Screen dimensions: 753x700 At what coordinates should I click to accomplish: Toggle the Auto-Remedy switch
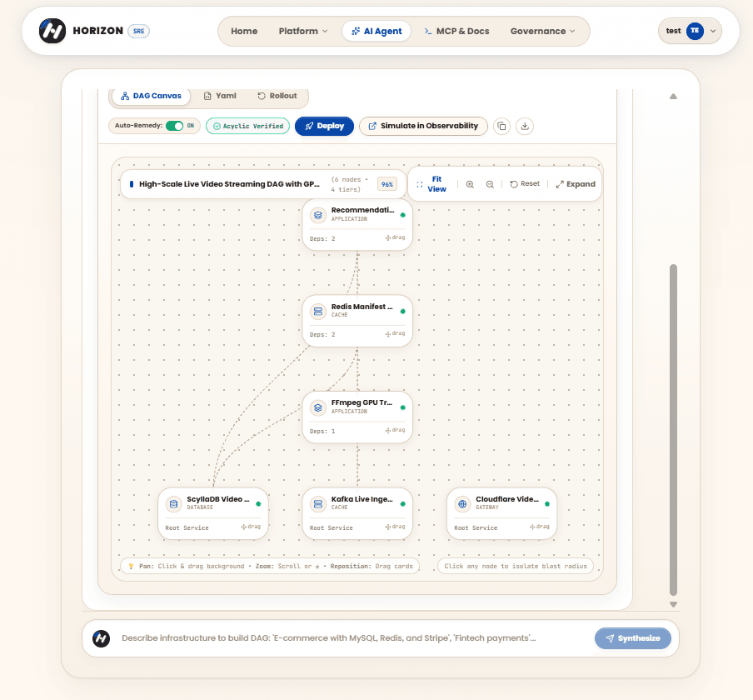coord(174,126)
